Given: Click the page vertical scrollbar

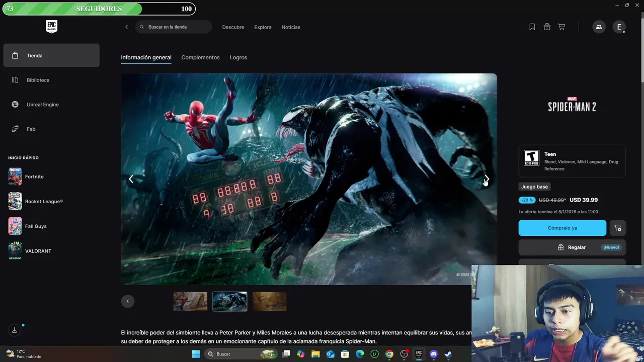Looking at the screenshot, I should 641,50.
